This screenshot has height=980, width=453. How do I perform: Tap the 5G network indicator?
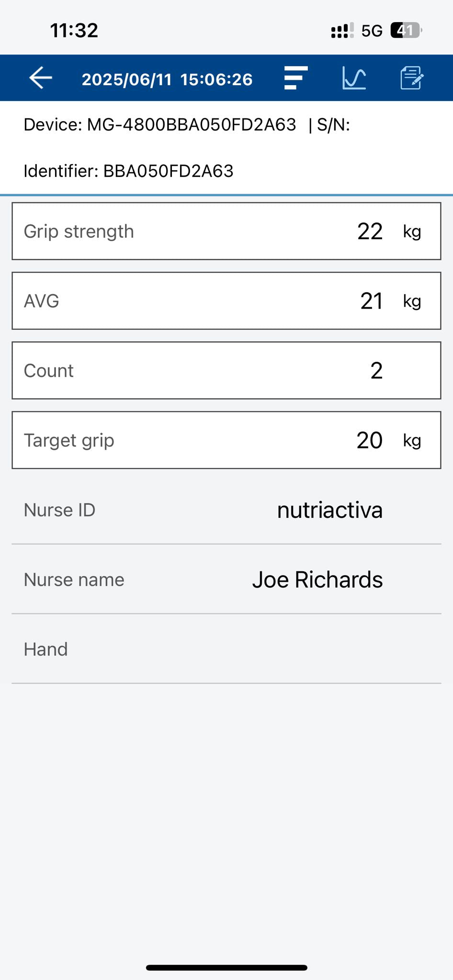[372, 31]
